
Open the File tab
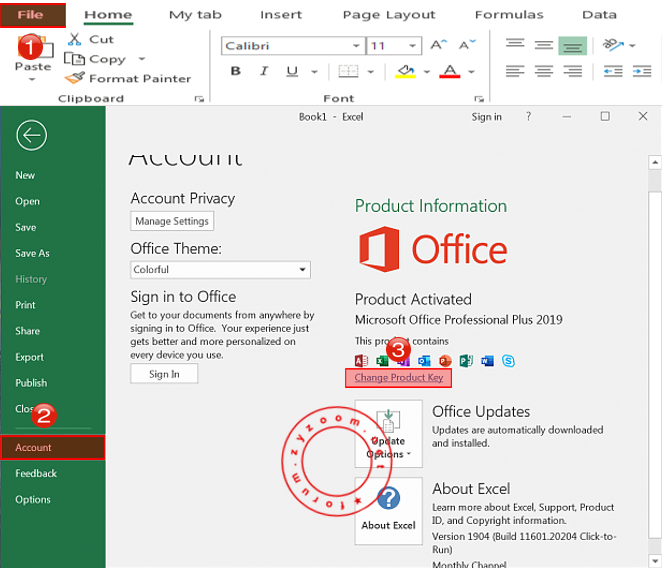(x=33, y=15)
